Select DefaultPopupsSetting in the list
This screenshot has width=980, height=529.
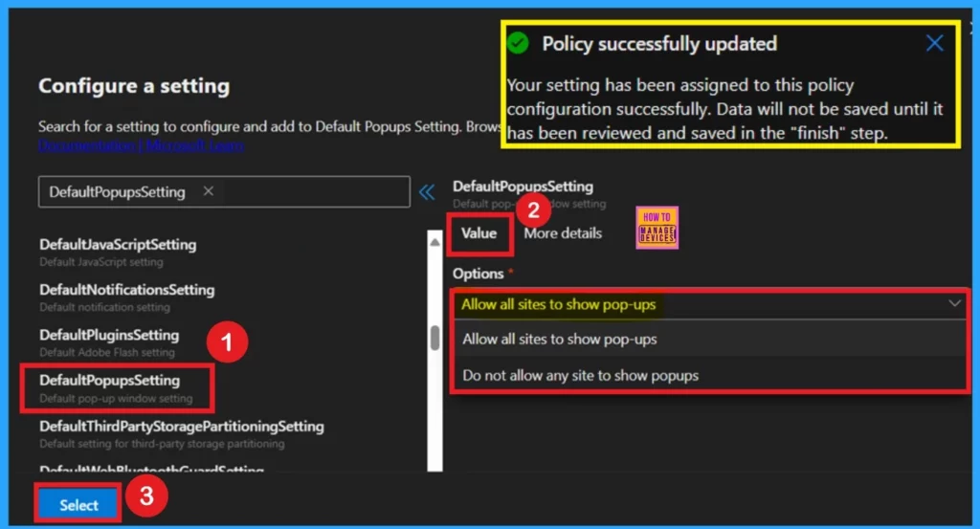pos(116,387)
